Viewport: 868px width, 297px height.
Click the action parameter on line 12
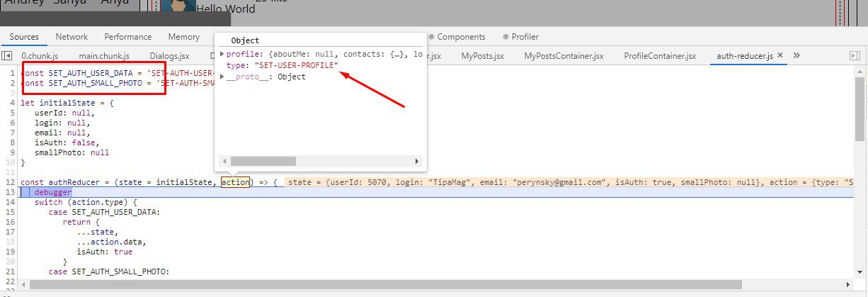(235, 182)
